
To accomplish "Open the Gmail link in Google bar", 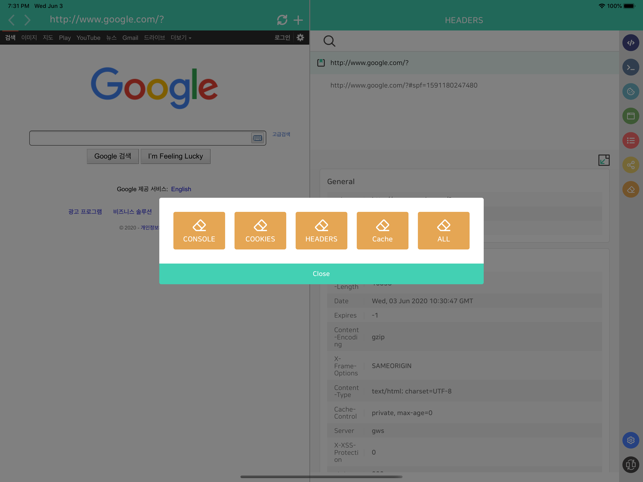I will click(x=130, y=37).
